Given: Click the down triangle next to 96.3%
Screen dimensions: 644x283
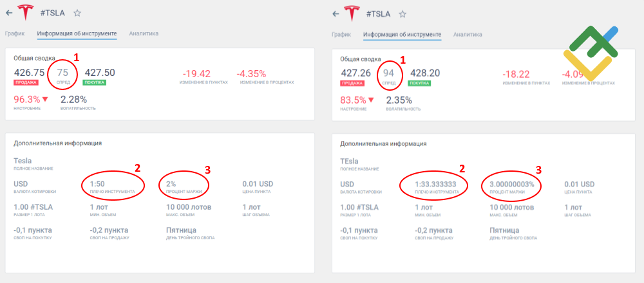Looking at the screenshot, I should [x=45, y=99].
